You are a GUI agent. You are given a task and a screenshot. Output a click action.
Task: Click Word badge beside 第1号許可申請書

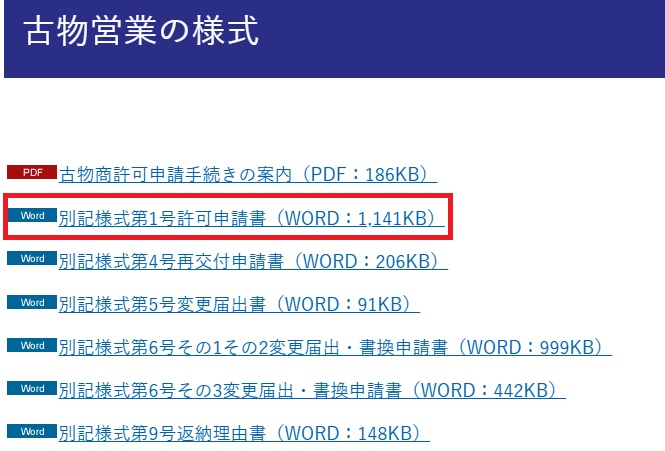click(32, 215)
